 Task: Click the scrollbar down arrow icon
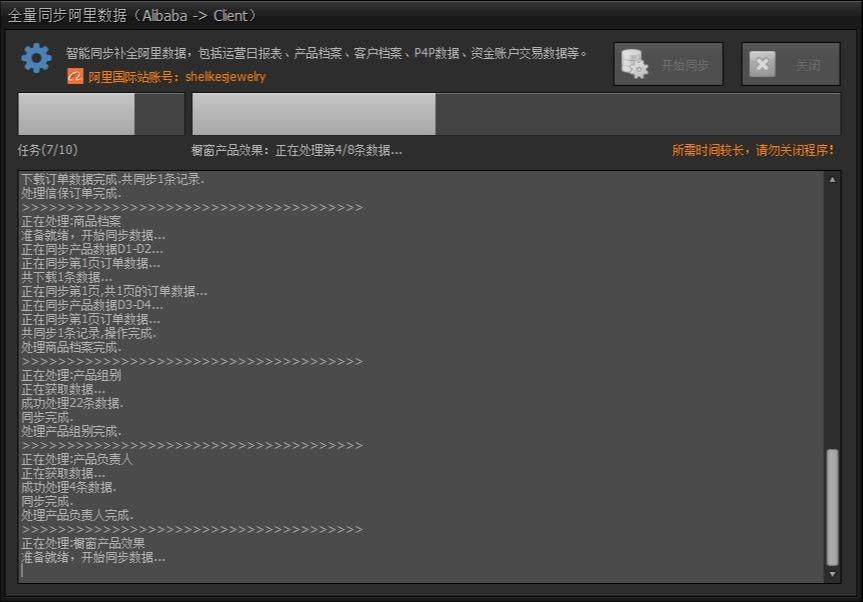coord(833,574)
